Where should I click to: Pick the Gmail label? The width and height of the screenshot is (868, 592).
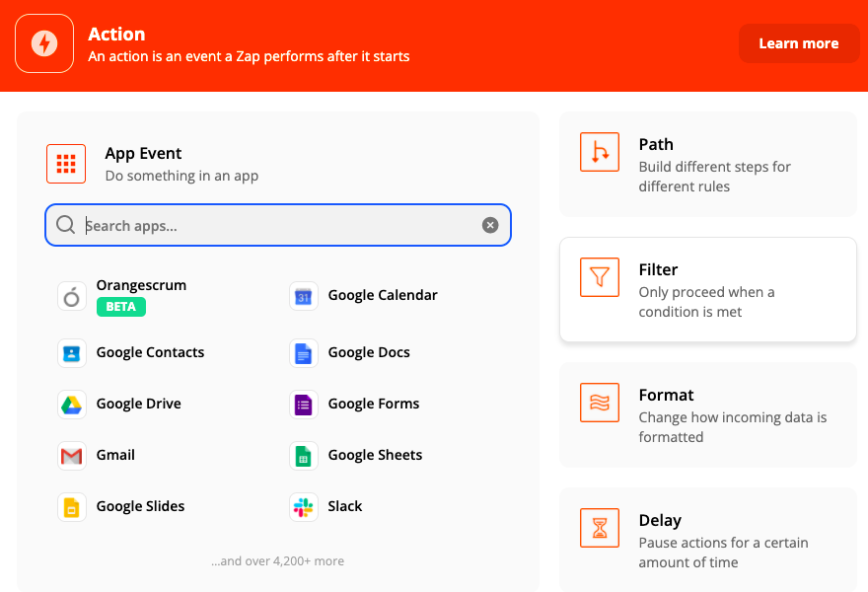point(115,455)
